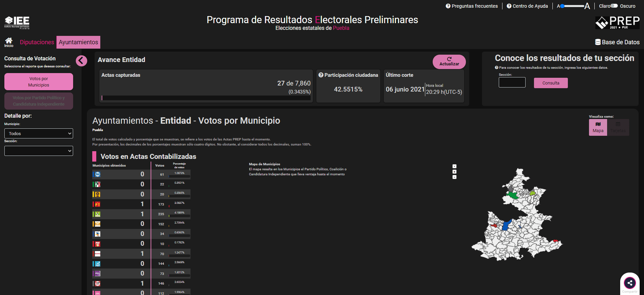Click the Compartir share icon
This screenshot has width=644, height=295.
630,283
